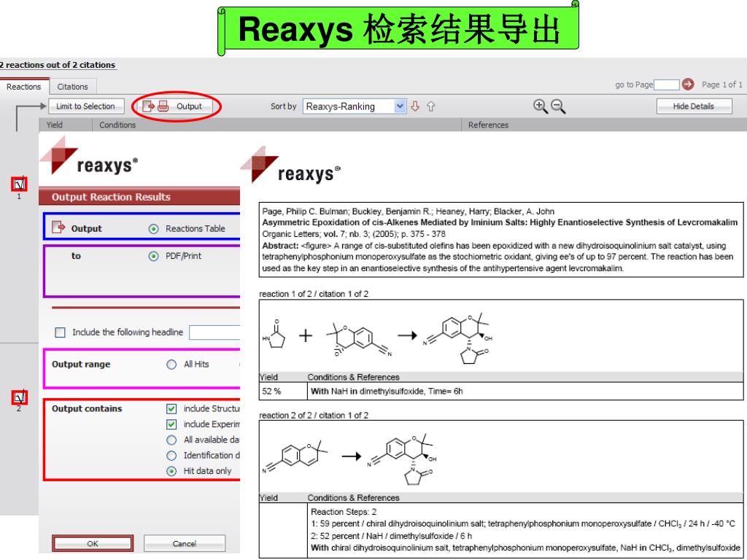Image resolution: width=747 pixels, height=560 pixels.
Task: Select Hit data only radio button
Action: [171, 472]
